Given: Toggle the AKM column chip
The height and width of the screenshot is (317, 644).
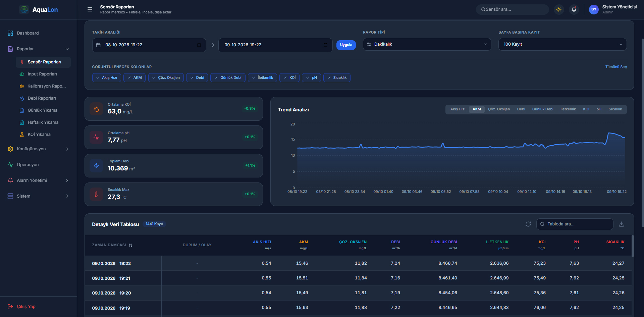Looking at the screenshot, I should pos(135,78).
